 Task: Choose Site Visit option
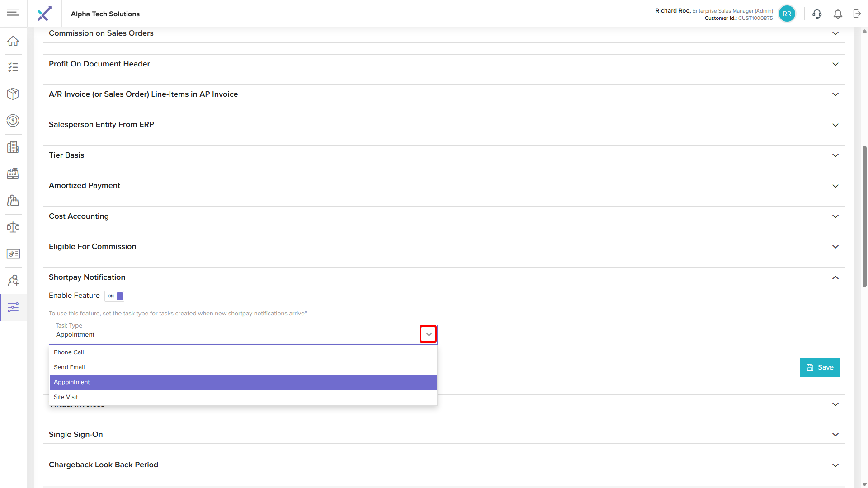(x=66, y=397)
